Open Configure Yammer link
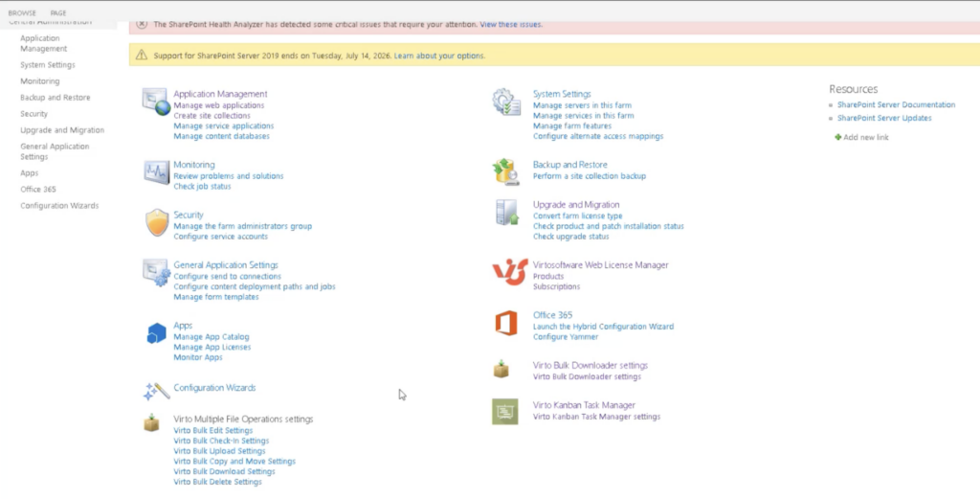 (x=566, y=337)
